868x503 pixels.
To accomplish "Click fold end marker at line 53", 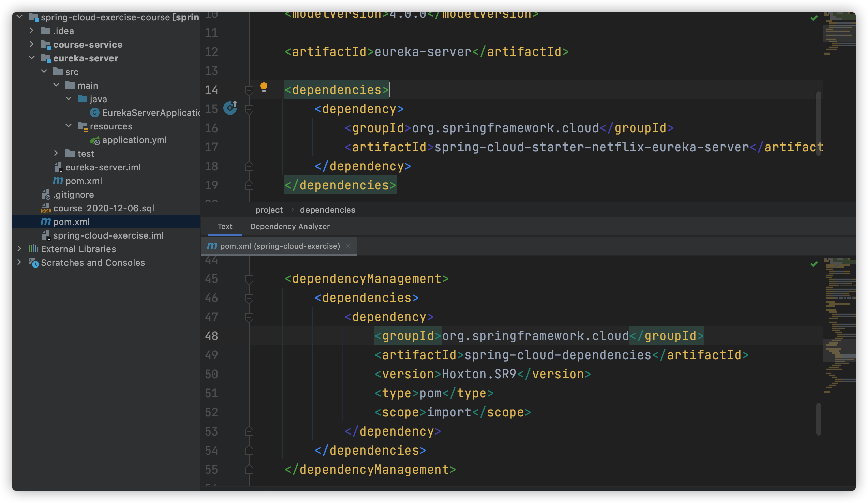I will click(x=249, y=431).
